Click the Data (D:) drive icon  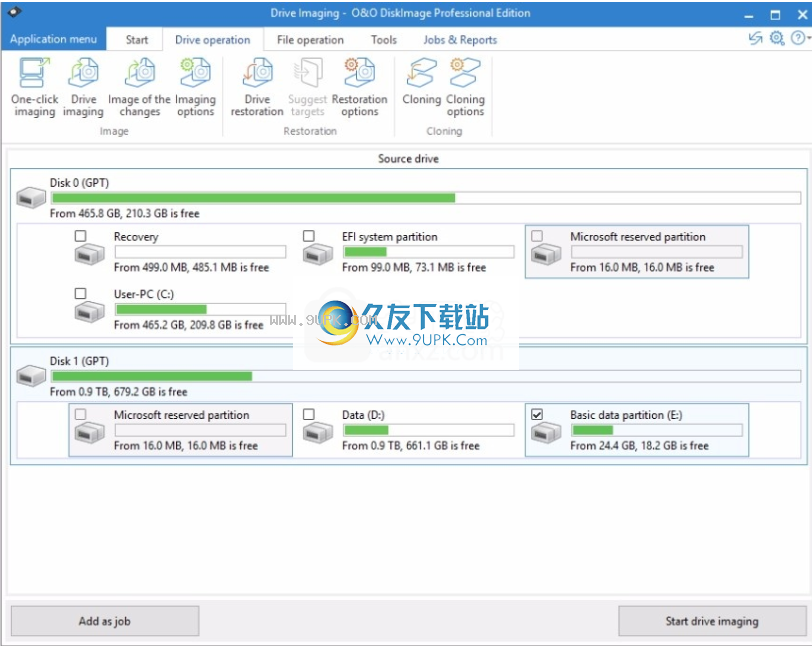tap(318, 433)
